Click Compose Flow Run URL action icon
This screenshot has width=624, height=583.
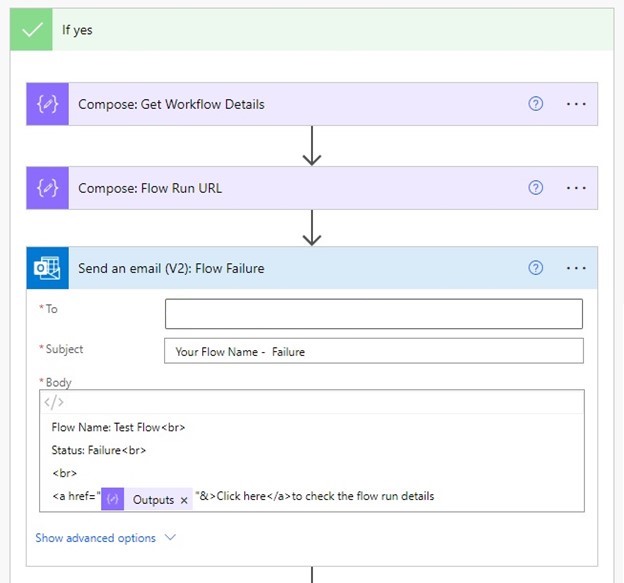tap(47, 188)
